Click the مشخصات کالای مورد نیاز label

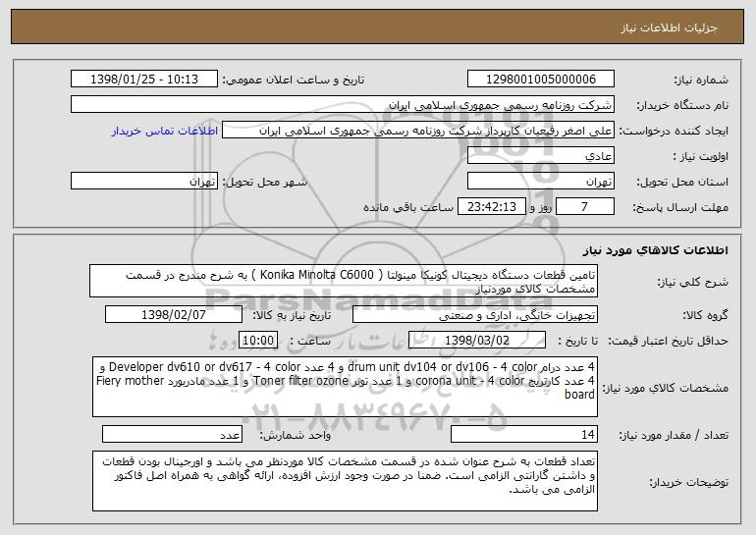pos(666,388)
